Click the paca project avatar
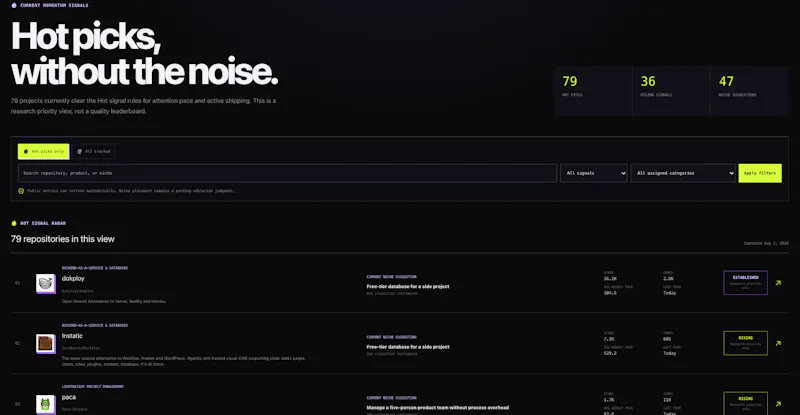Screen dimensions: 800x415 coord(45,404)
